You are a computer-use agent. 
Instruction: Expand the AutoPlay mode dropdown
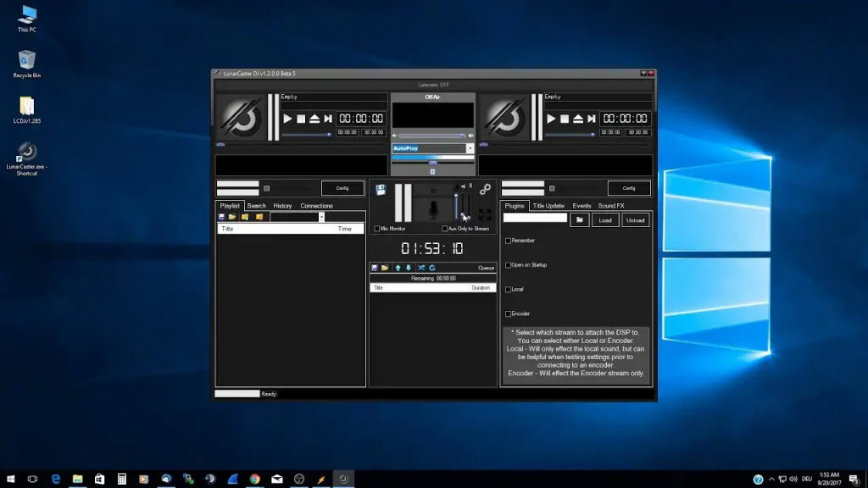pyautogui.click(x=470, y=148)
